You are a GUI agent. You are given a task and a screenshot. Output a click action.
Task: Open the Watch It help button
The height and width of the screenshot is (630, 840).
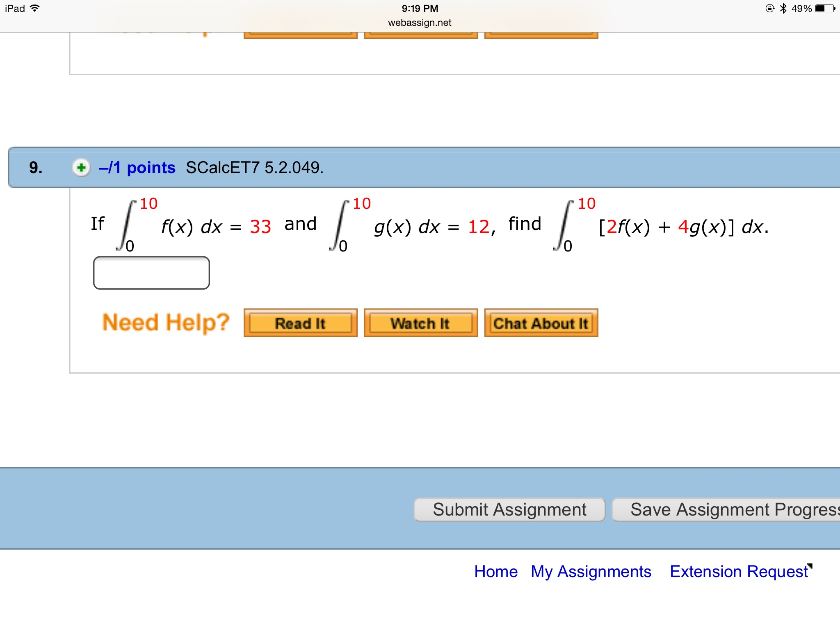[x=421, y=323]
